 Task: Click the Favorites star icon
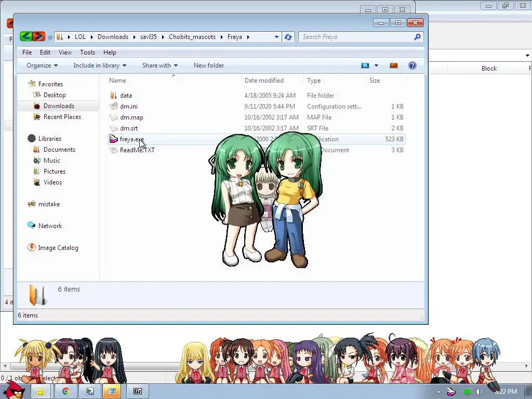pyautogui.click(x=32, y=84)
